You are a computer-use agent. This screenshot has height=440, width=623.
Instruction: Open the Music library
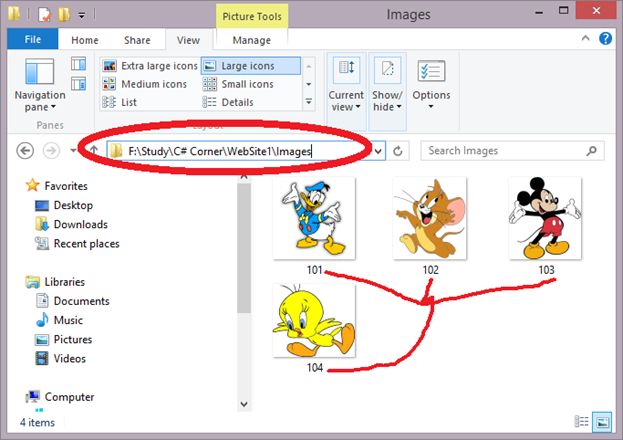pyautogui.click(x=60, y=320)
